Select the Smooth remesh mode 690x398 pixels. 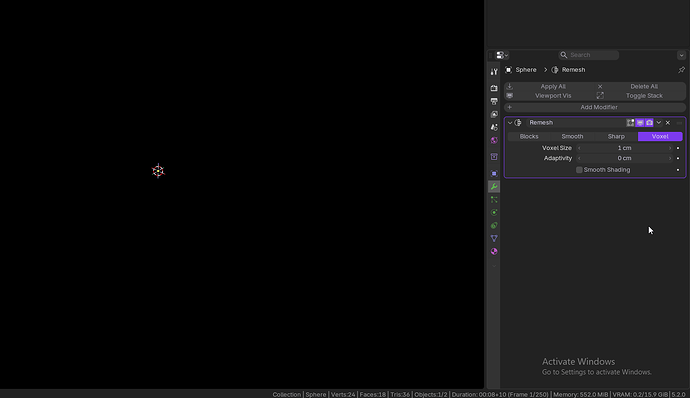coord(572,136)
